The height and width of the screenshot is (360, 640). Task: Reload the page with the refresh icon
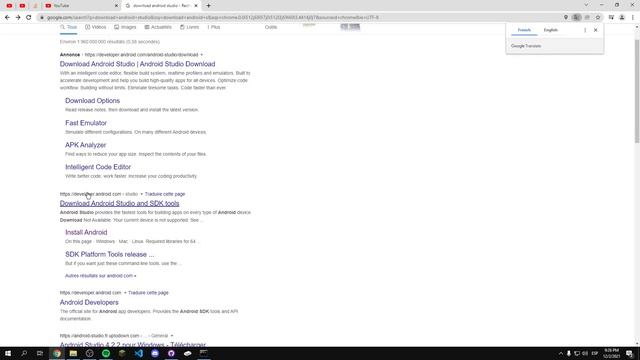(x=29, y=18)
